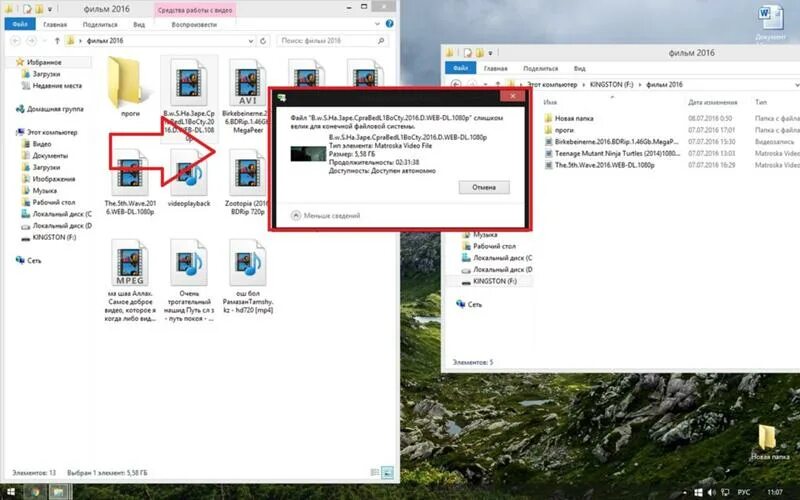The width and height of the screenshot is (800, 500).
Task: Select The.5th.Wave.2016 video file in left window
Action: click(x=130, y=173)
